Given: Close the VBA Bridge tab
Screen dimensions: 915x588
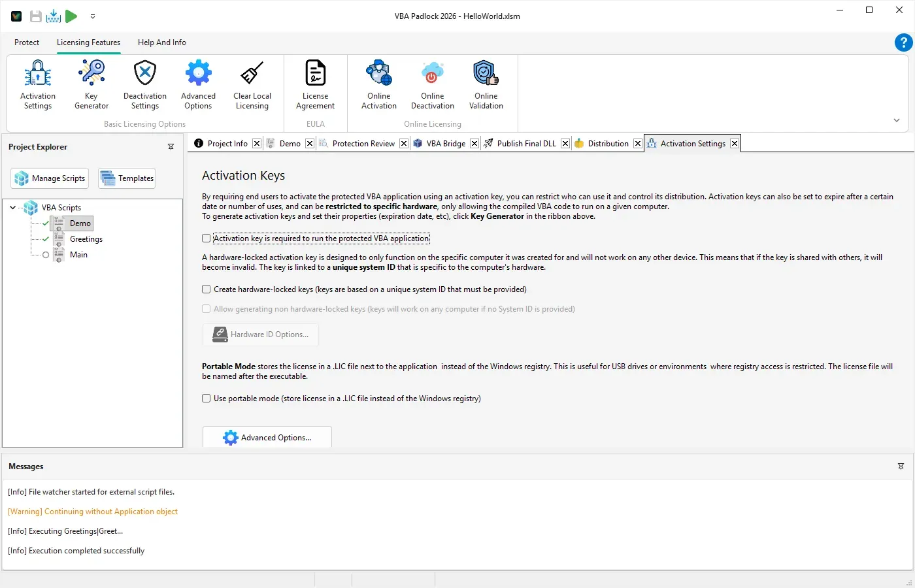Looking at the screenshot, I should 474,144.
